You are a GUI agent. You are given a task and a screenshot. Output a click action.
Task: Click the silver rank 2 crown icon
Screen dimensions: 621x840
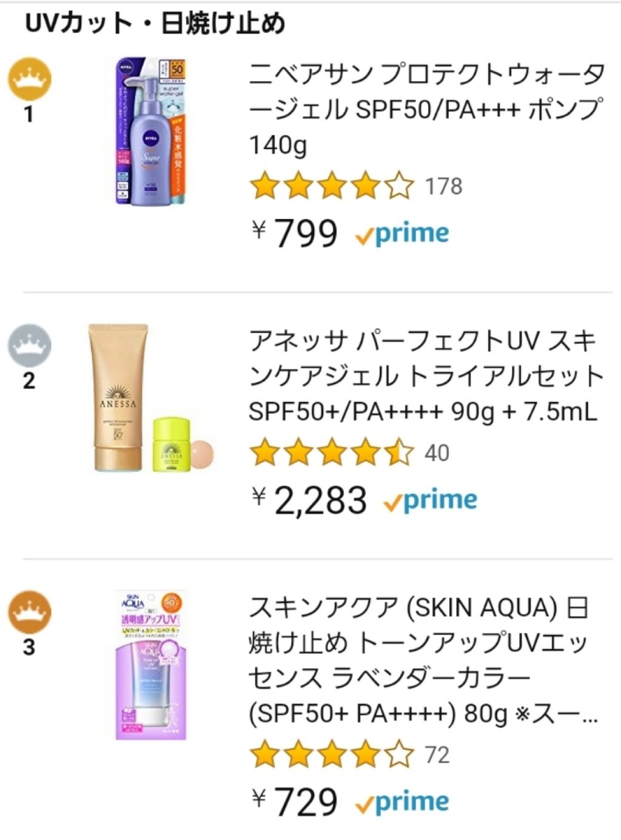(x=29, y=346)
